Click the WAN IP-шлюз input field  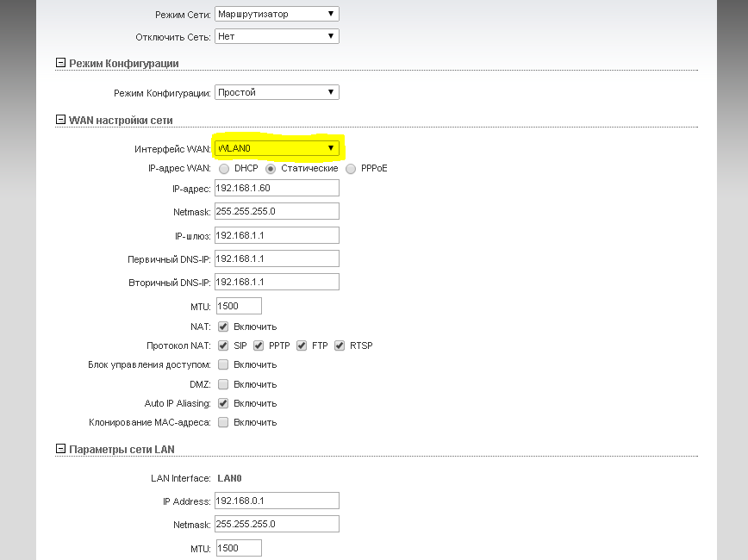[x=276, y=235]
